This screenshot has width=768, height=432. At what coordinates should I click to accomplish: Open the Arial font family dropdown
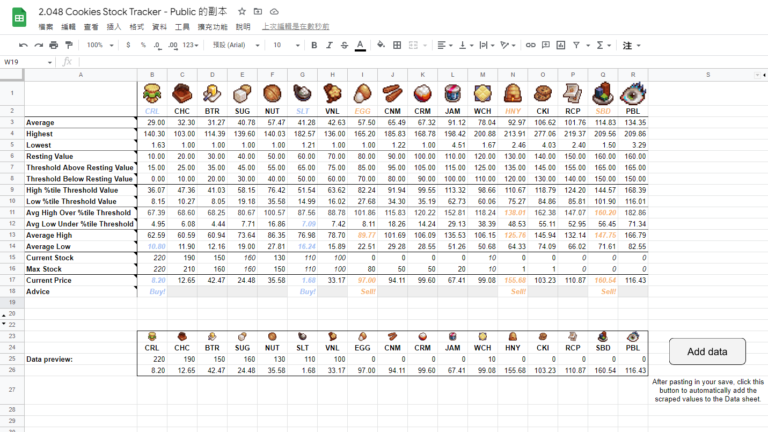[236, 45]
